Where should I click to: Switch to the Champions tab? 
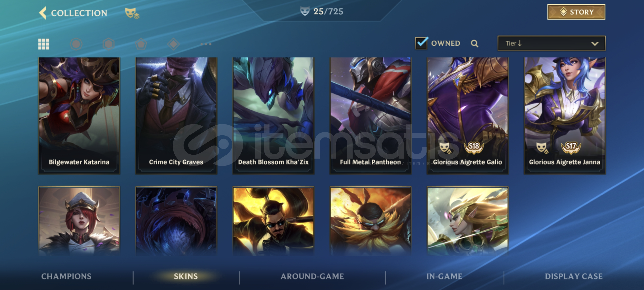coord(66,276)
